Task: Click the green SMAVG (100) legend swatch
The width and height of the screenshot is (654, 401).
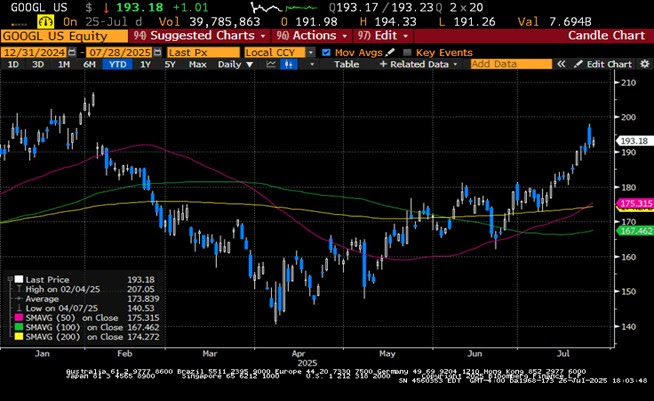Action: [19, 327]
